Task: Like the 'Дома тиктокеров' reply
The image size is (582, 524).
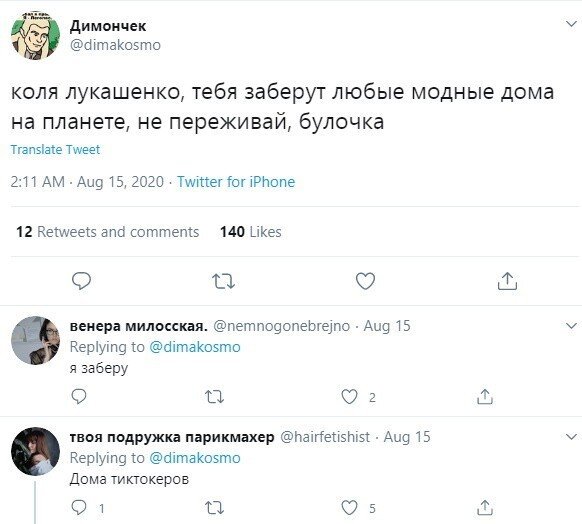Action: point(349,508)
